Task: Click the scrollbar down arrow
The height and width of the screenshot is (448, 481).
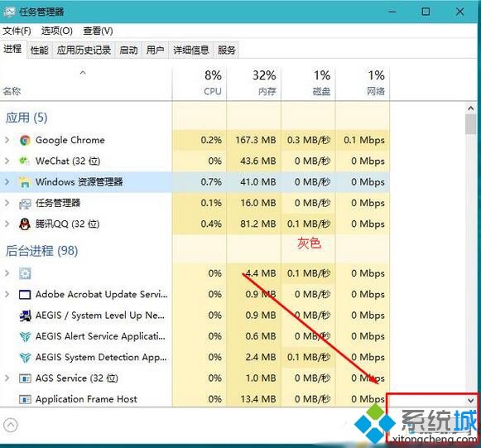Action: pyautogui.click(x=471, y=400)
